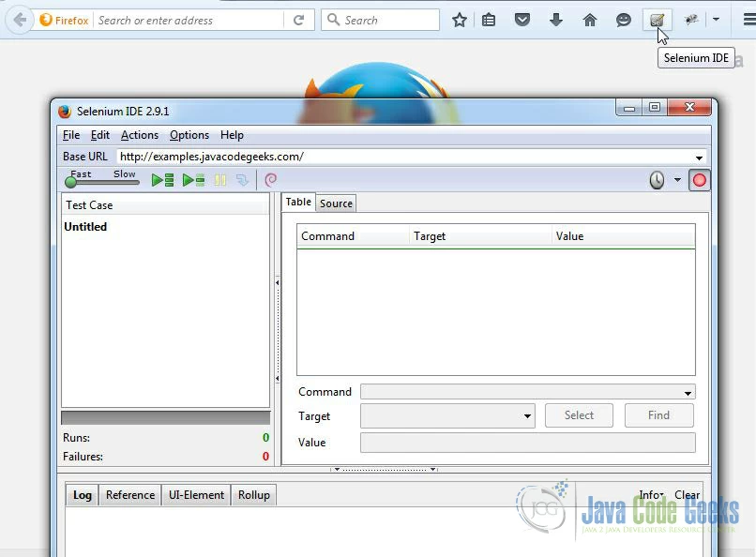Click the Test Case column header

(x=165, y=205)
